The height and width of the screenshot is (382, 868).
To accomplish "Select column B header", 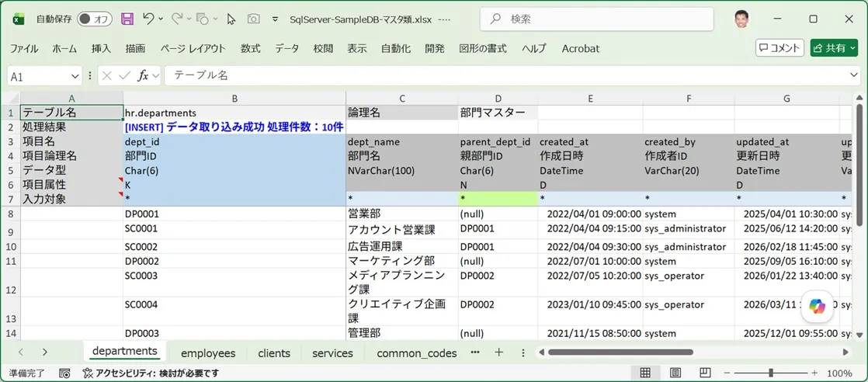I will [234, 99].
